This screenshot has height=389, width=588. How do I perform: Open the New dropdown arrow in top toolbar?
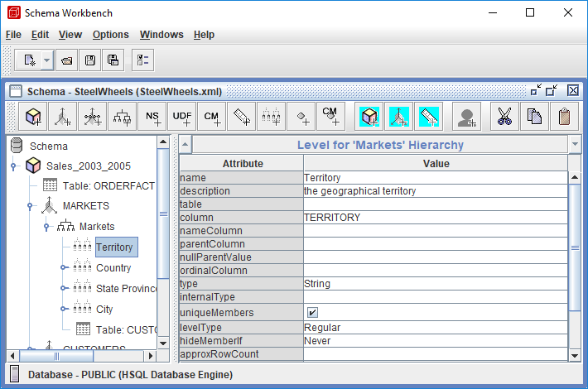point(46,60)
